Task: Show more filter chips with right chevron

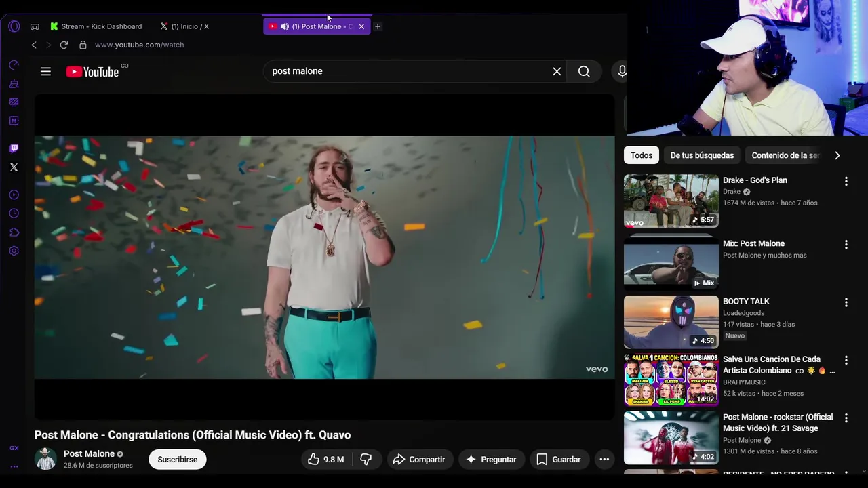Action: [x=837, y=155]
